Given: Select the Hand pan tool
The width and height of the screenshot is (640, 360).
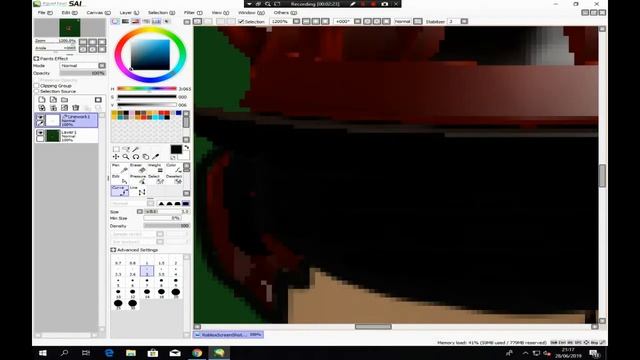Looking at the screenshot, I should pyautogui.click(x=146, y=157).
